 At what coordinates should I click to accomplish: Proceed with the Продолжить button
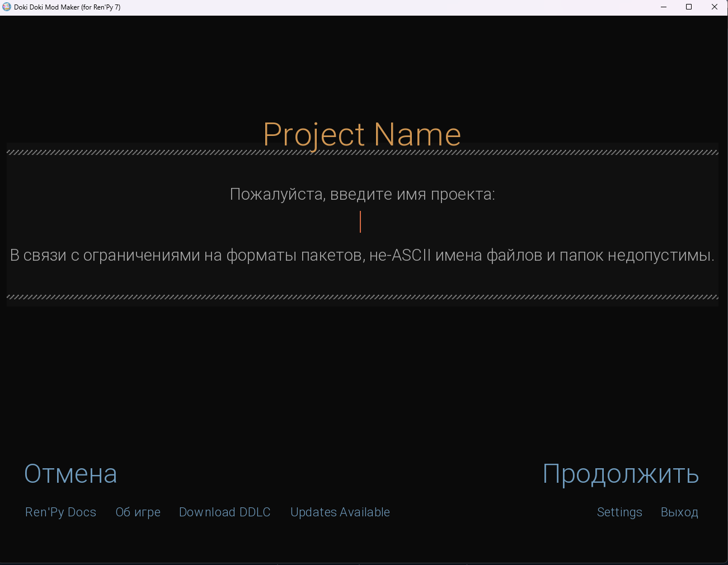pyautogui.click(x=621, y=474)
